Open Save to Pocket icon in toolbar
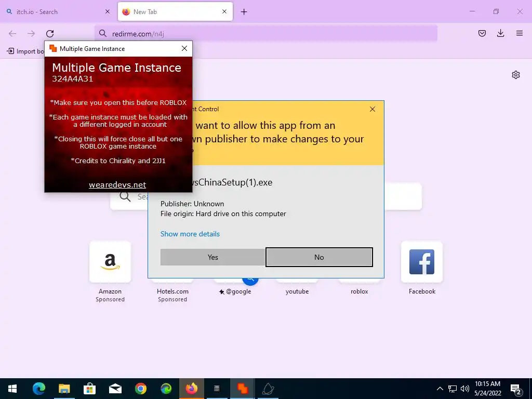Image resolution: width=532 pixels, height=399 pixels. point(482,33)
